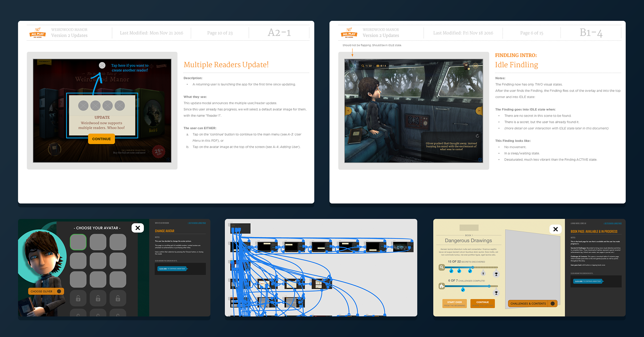Image resolution: width=644 pixels, height=337 pixels.
Task: Open the journal book icon near pause
Action: tap(467, 66)
